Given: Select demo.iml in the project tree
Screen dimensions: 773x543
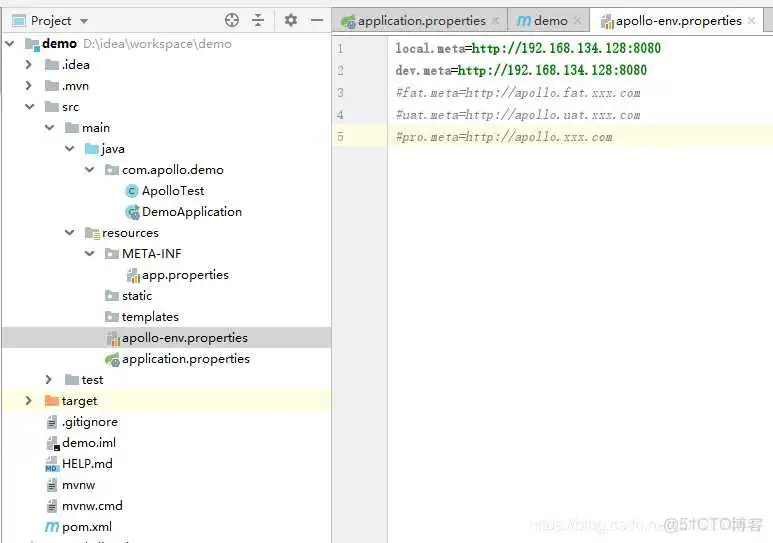Looking at the screenshot, I should click(x=89, y=443).
